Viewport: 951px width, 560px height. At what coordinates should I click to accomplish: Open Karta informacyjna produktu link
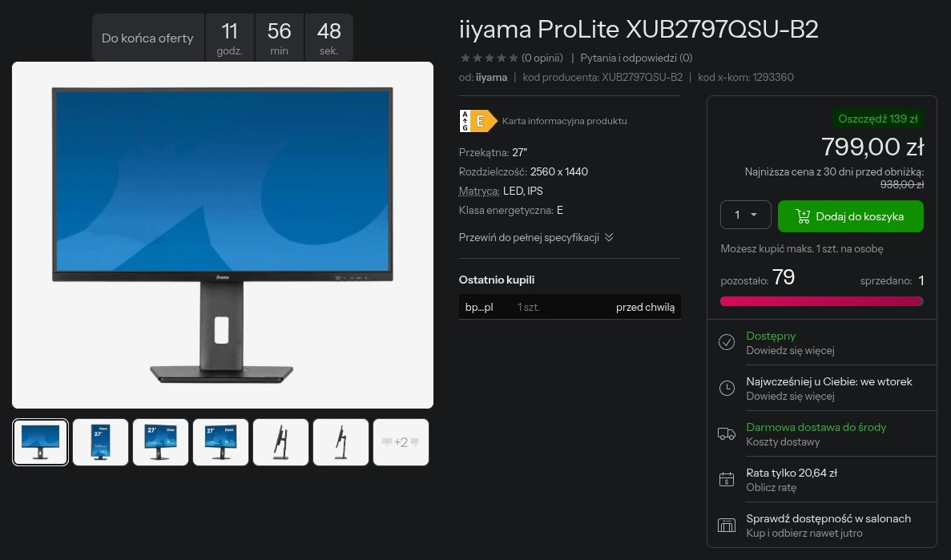pyautogui.click(x=564, y=121)
